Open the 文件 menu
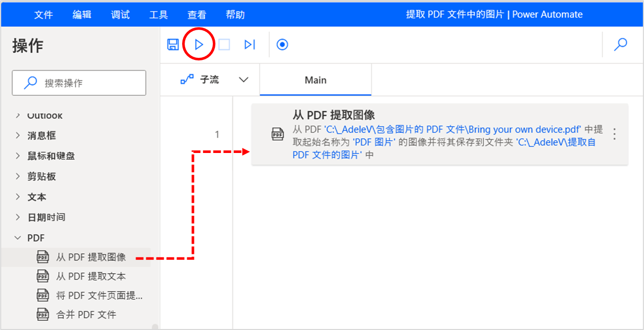 [43, 14]
